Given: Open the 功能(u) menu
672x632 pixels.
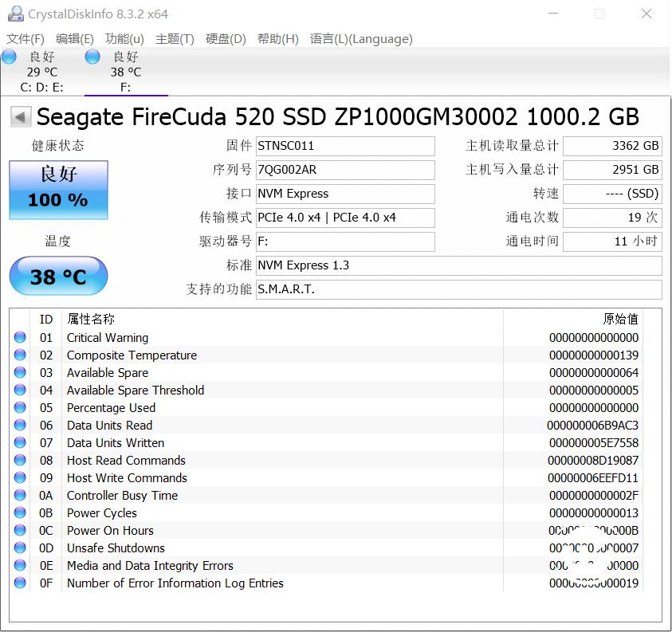Looking at the screenshot, I should [122, 39].
